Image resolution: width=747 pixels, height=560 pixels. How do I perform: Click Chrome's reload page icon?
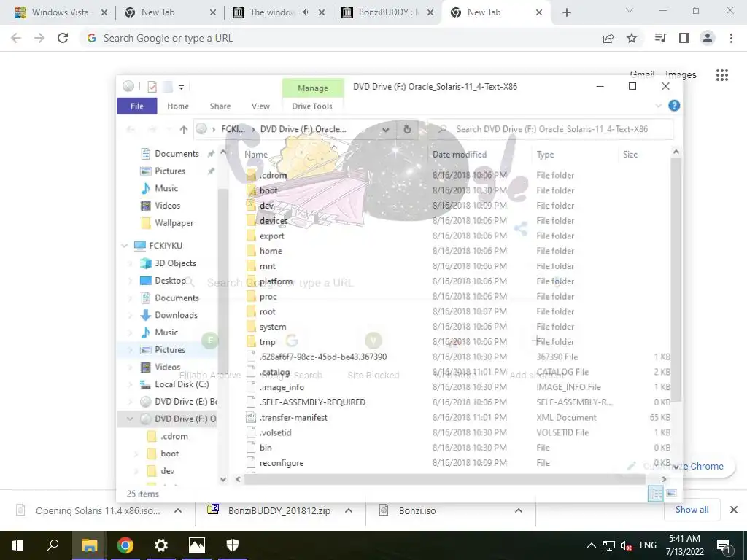pyautogui.click(x=63, y=38)
